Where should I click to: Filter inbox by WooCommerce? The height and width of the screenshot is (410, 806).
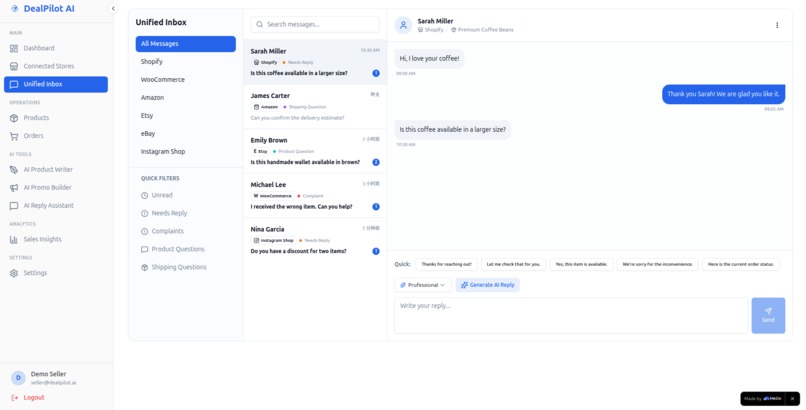click(186, 80)
